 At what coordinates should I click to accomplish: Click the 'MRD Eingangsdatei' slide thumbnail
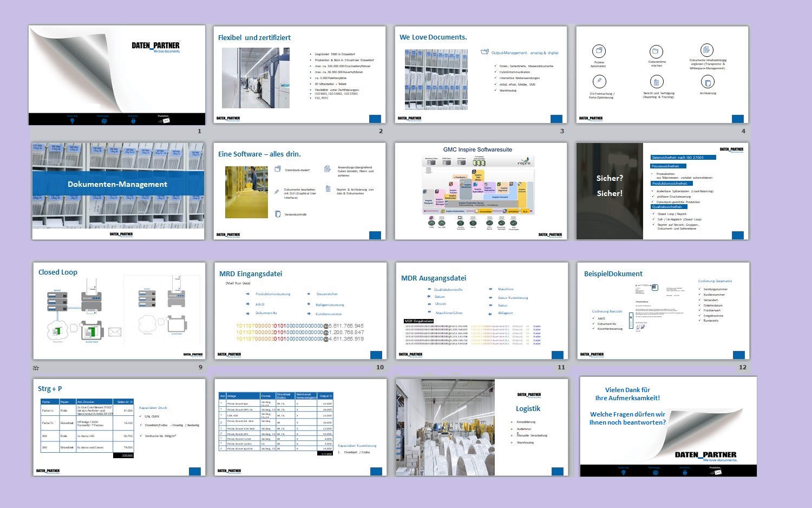click(x=300, y=311)
